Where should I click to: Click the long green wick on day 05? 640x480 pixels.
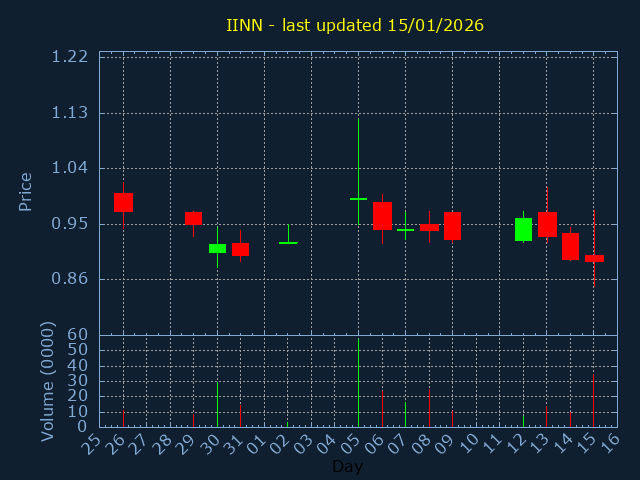coord(358,160)
